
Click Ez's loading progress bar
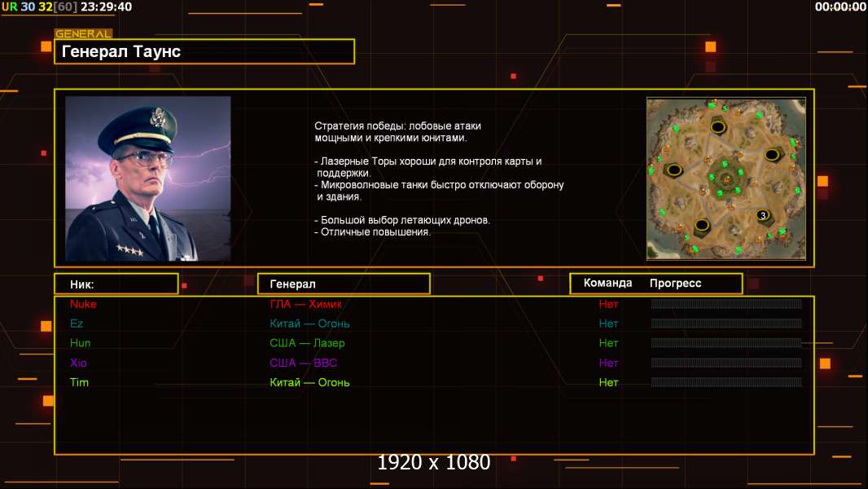coord(726,324)
